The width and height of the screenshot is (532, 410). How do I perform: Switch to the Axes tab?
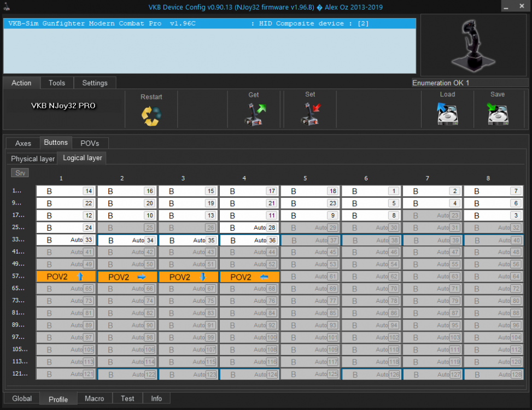click(23, 143)
